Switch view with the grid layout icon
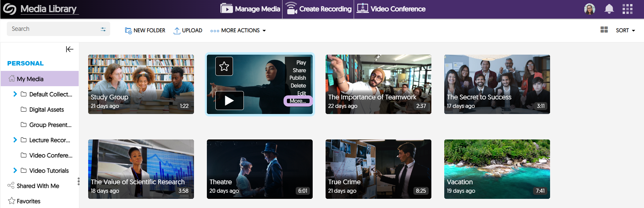The height and width of the screenshot is (208, 644). coord(604,30)
